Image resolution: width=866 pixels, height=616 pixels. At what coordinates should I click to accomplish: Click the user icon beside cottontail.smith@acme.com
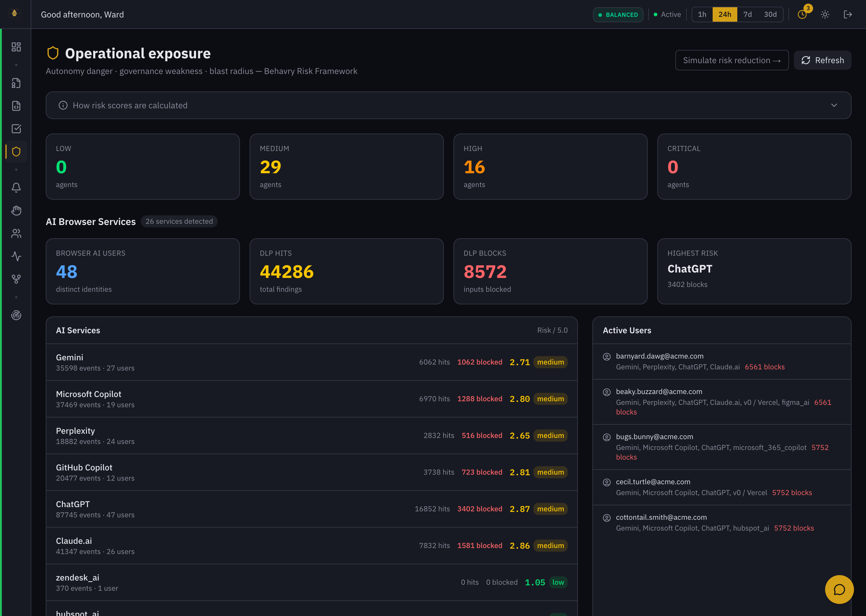[607, 518]
